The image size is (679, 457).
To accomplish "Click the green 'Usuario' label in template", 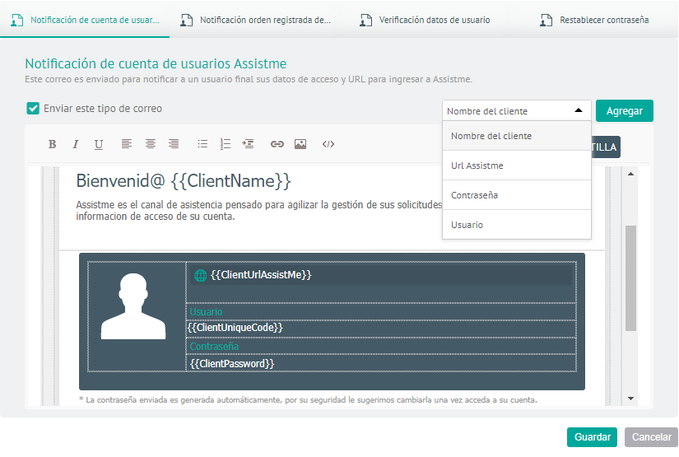I will (x=206, y=312).
